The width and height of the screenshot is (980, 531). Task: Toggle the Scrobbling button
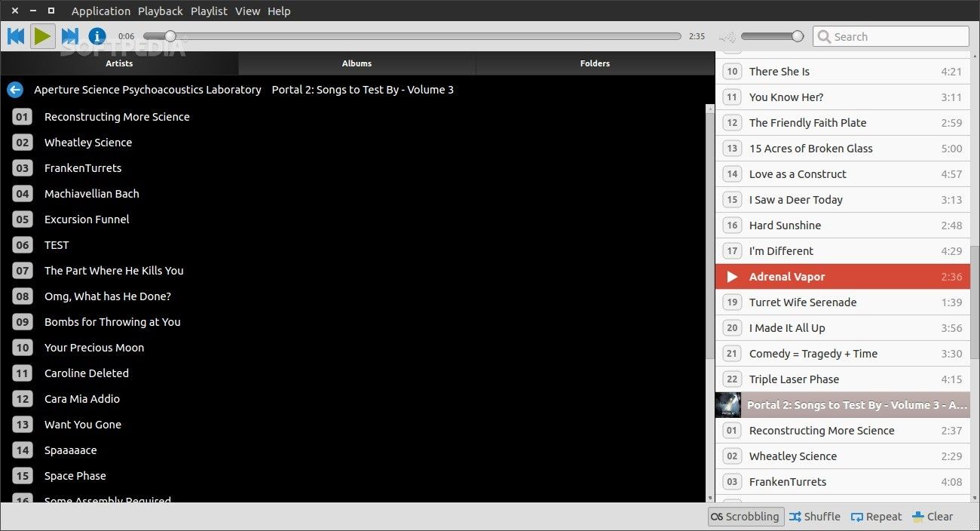pyautogui.click(x=746, y=517)
